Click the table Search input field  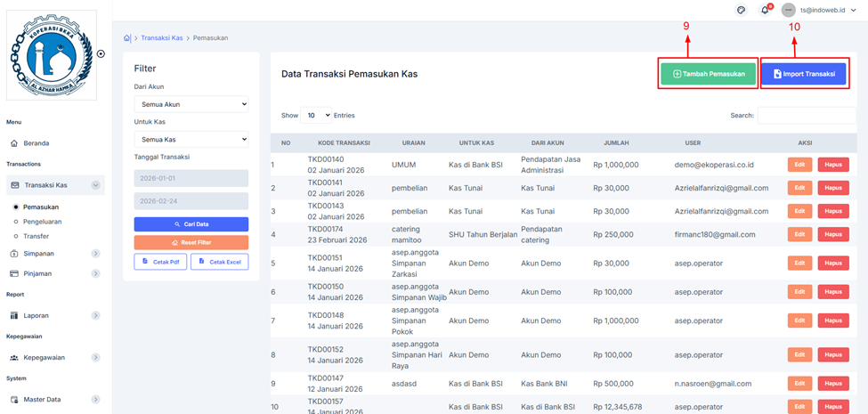[809, 116]
